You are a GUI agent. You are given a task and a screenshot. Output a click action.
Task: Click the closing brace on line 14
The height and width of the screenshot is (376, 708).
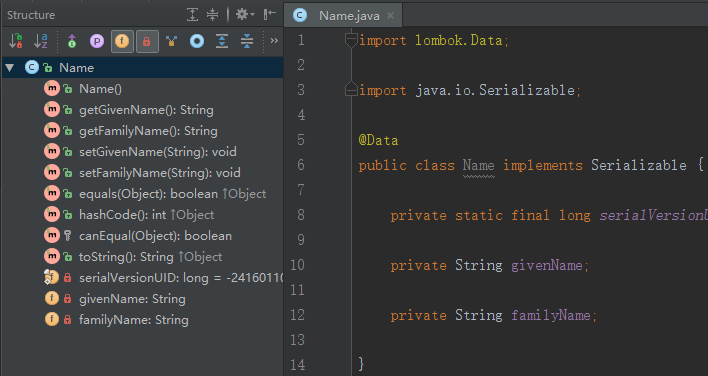[x=361, y=363]
